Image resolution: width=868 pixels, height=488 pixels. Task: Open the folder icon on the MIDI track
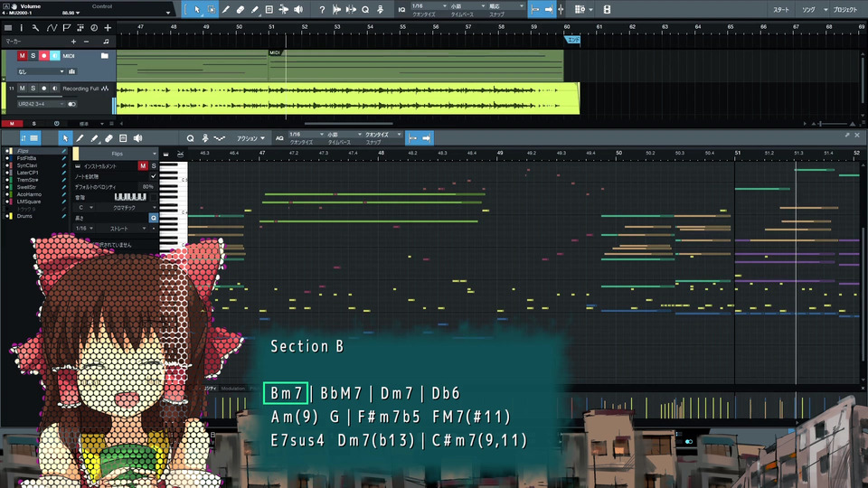point(105,55)
